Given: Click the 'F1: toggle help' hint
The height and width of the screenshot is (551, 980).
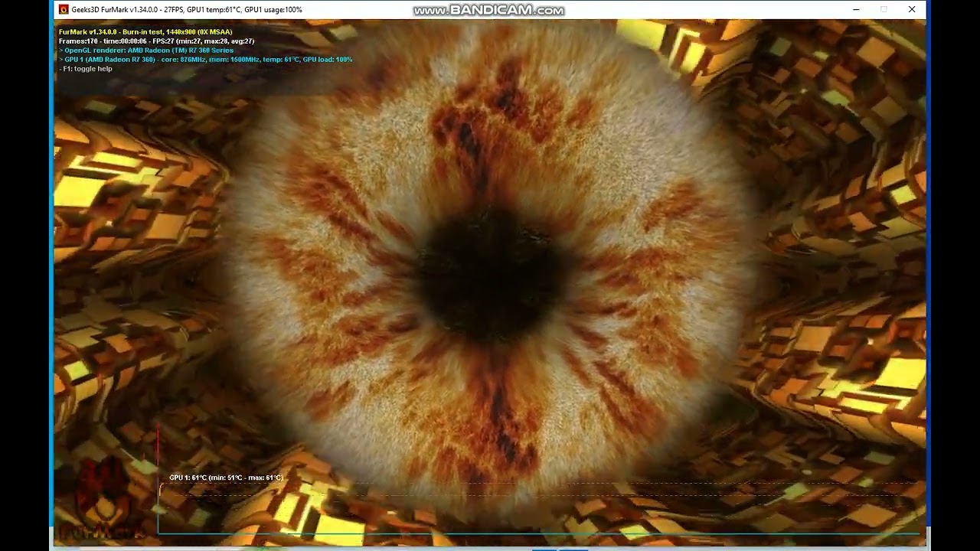Looking at the screenshot, I should [86, 69].
